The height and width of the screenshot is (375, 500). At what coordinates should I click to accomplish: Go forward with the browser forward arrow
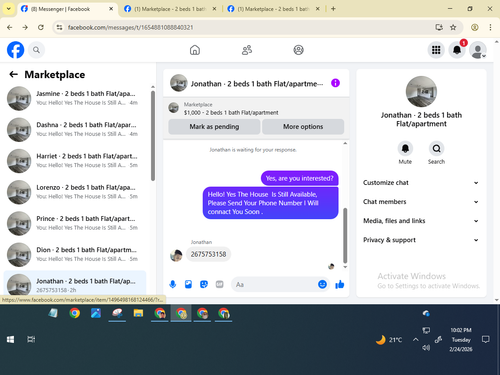(25, 27)
